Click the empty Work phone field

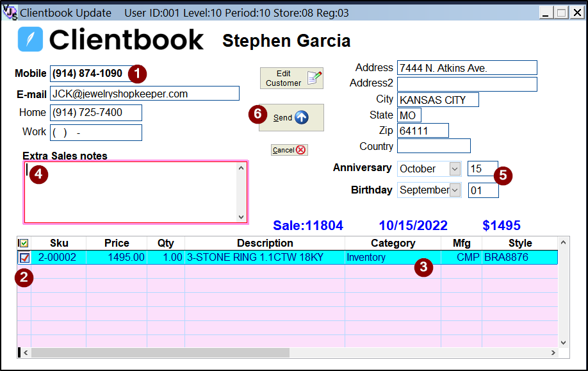pyautogui.click(x=96, y=133)
